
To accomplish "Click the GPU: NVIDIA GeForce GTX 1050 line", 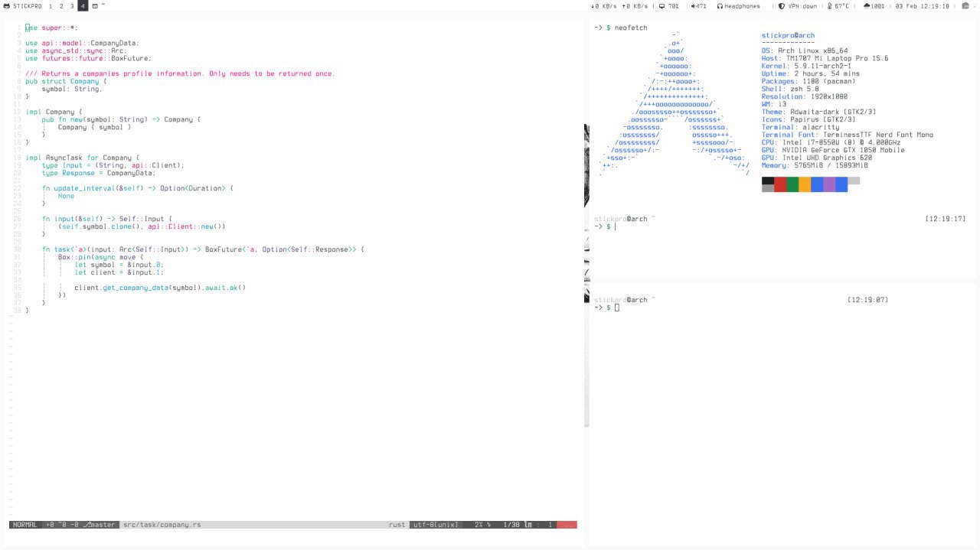I will pos(833,150).
